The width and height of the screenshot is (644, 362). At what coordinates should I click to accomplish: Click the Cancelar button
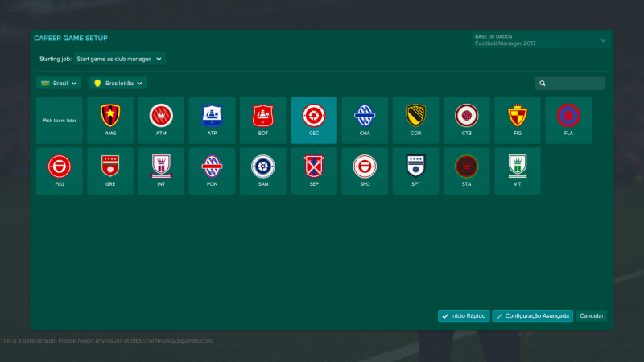592,315
